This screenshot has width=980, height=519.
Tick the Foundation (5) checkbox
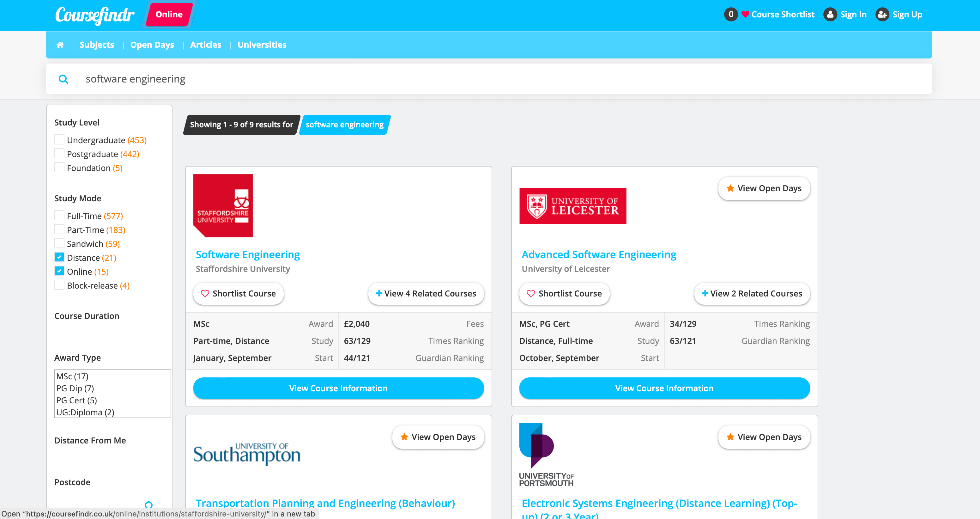coord(59,168)
